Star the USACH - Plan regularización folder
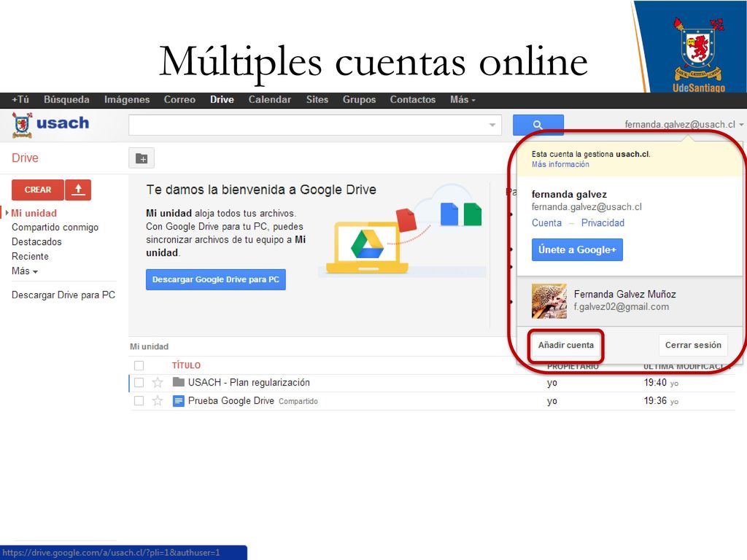The image size is (747, 560). tap(158, 382)
